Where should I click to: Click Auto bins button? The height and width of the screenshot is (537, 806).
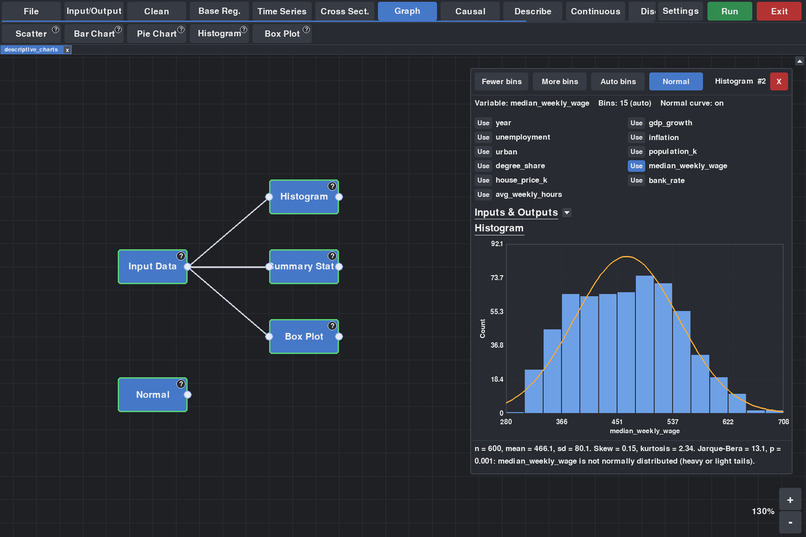[x=618, y=81]
